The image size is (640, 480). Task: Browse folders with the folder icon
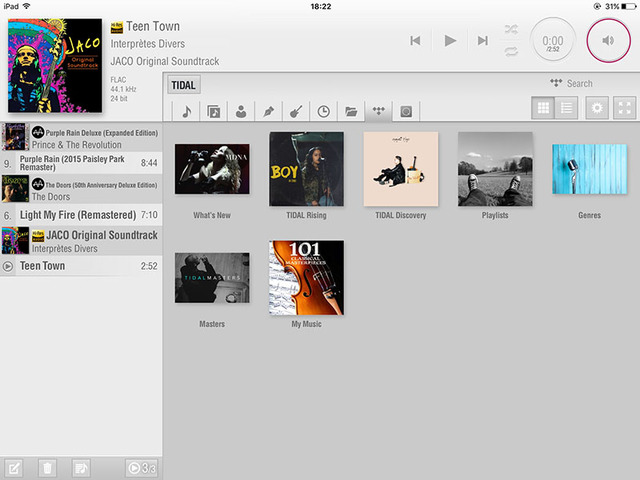(351, 111)
